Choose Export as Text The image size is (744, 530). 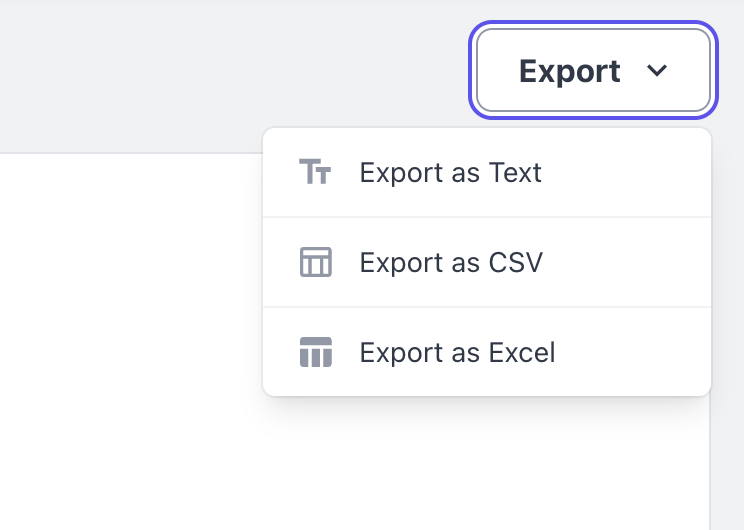tap(487, 172)
